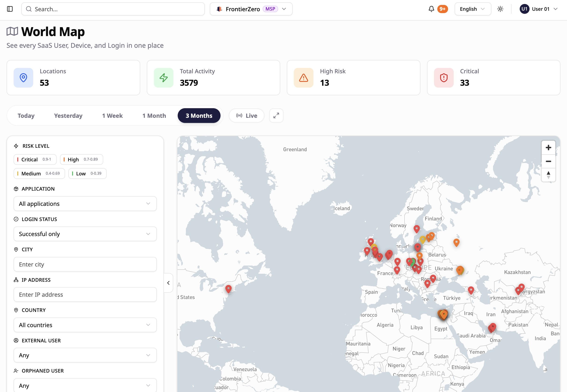
Task: Switch to the Today time range
Action: coord(26,116)
